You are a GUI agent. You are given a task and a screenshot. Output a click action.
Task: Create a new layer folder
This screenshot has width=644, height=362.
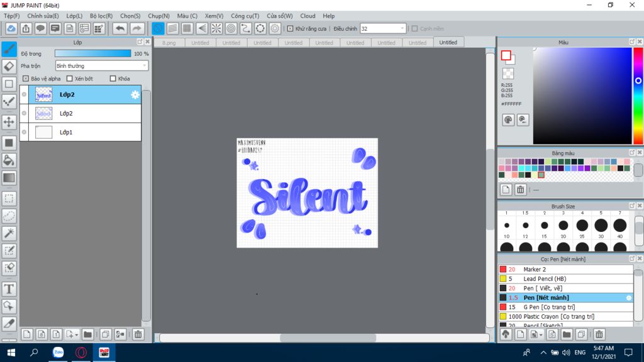tap(87, 334)
